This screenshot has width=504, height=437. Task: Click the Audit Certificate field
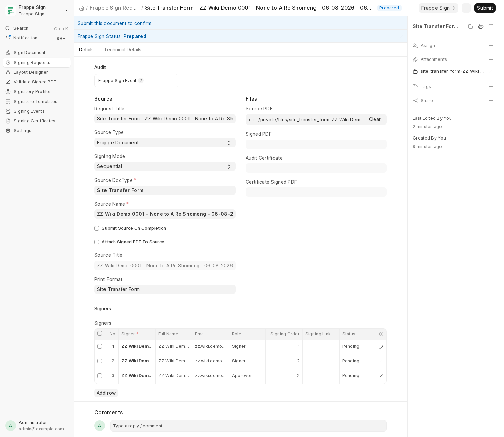316,168
